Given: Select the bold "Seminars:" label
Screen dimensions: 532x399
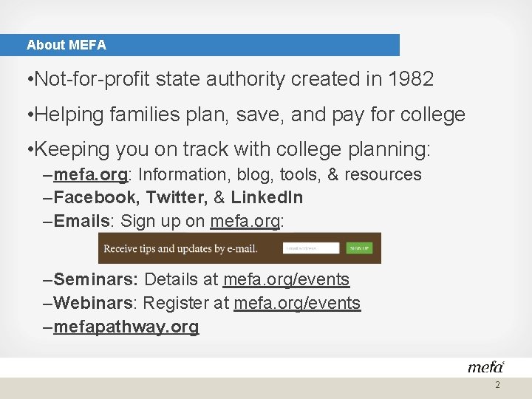Looking at the screenshot, I should 96,280.
